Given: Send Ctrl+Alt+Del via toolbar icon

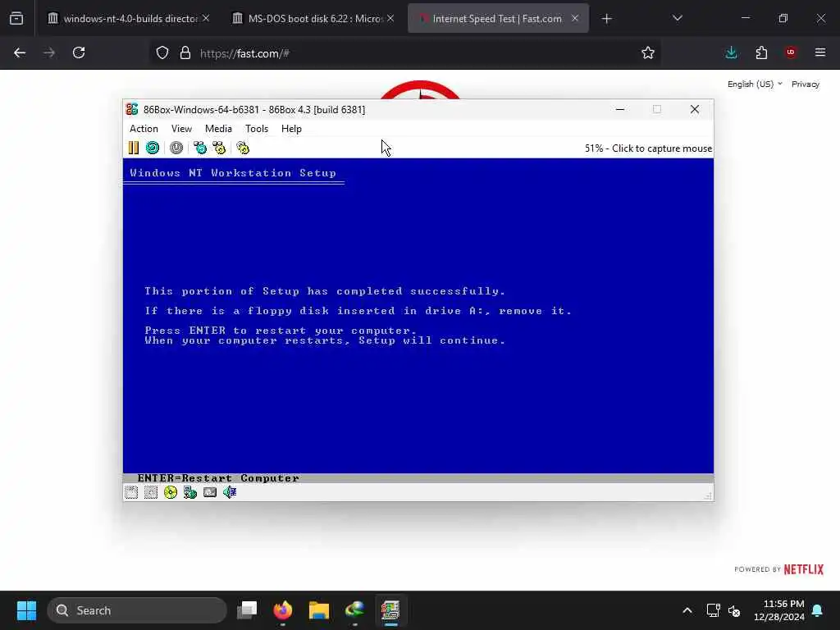Looking at the screenshot, I should 200,148.
